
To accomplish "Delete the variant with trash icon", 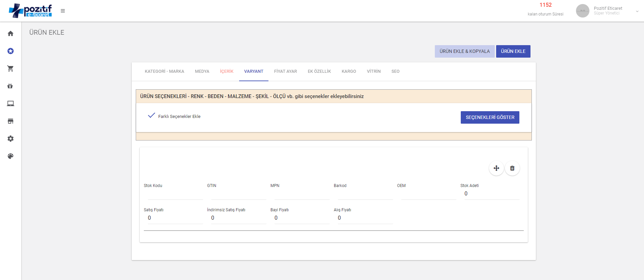I will [512, 168].
